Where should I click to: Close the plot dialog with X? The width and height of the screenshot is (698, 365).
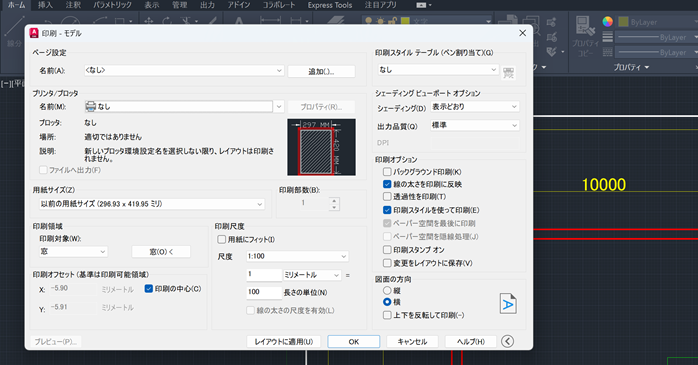click(x=523, y=33)
